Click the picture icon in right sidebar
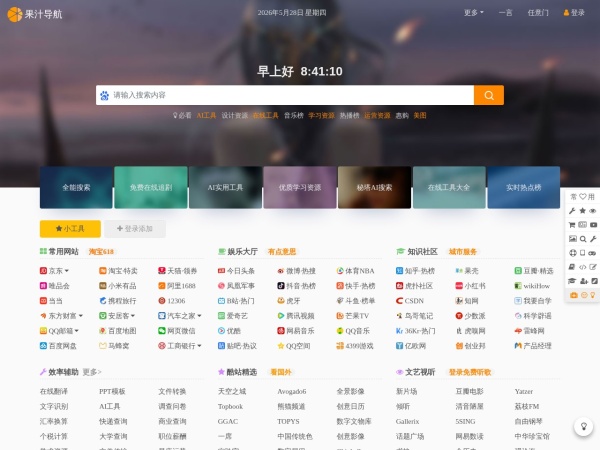The height and width of the screenshot is (450, 600). pos(572,239)
